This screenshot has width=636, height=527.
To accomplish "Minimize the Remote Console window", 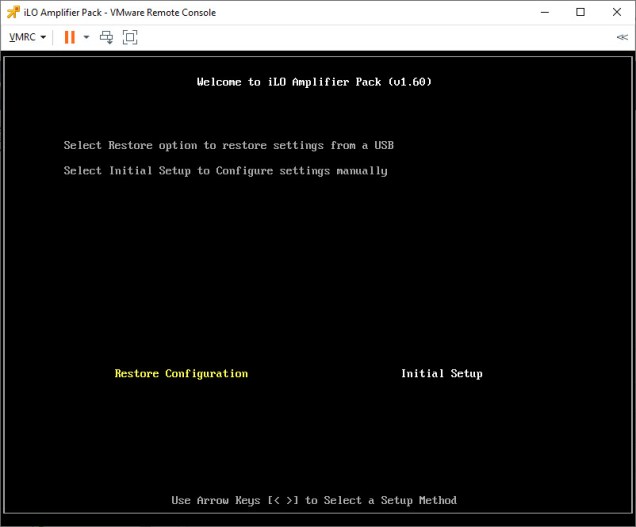I will pos(544,12).
